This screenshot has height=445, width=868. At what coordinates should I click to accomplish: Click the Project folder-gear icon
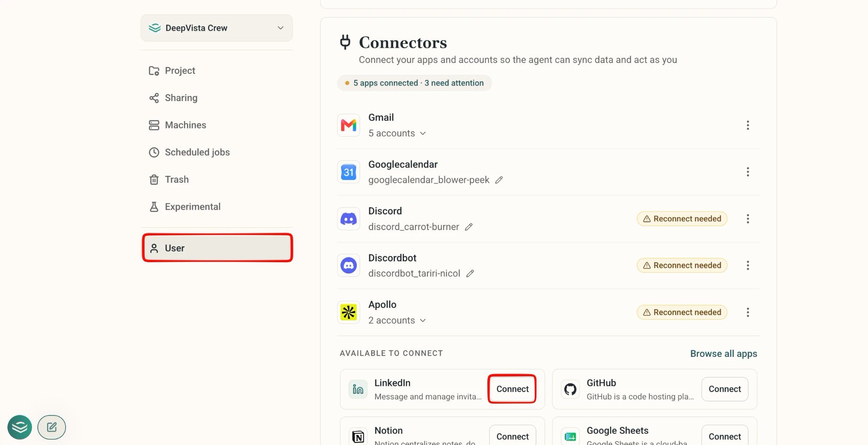(x=154, y=71)
